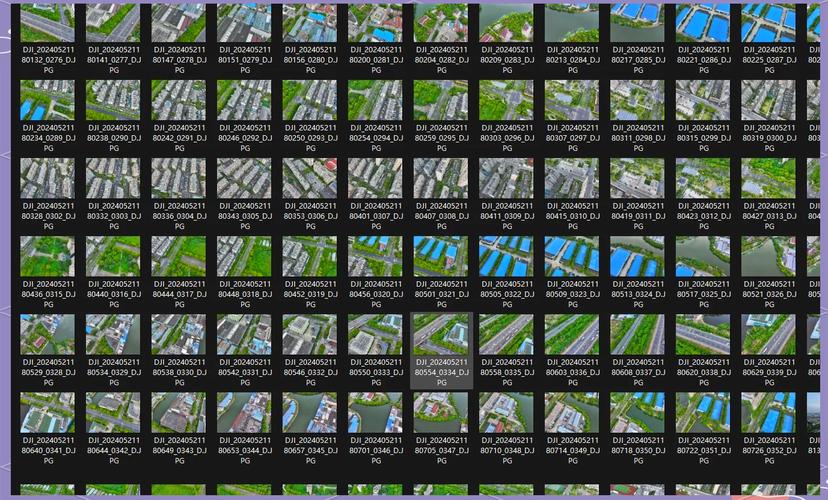Open photo DJI_20240521180225_0287
Viewport: 828px width, 500px height.
[x=768, y=22]
